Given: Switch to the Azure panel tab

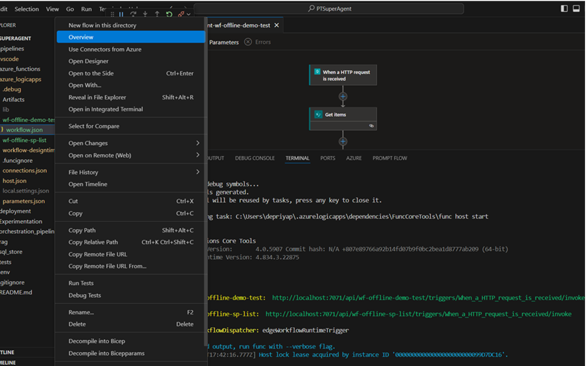Looking at the screenshot, I should pos(354,158).
